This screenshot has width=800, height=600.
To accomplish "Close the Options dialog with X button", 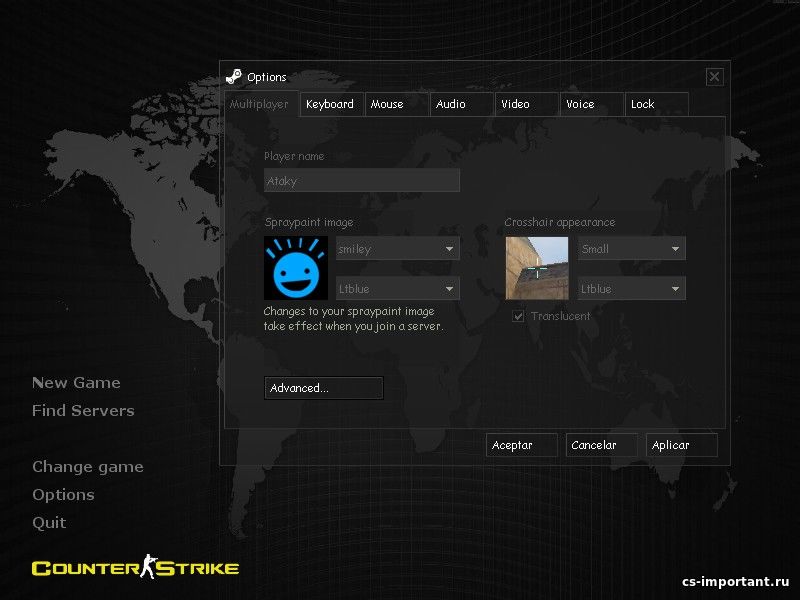I will pos(714,76).
